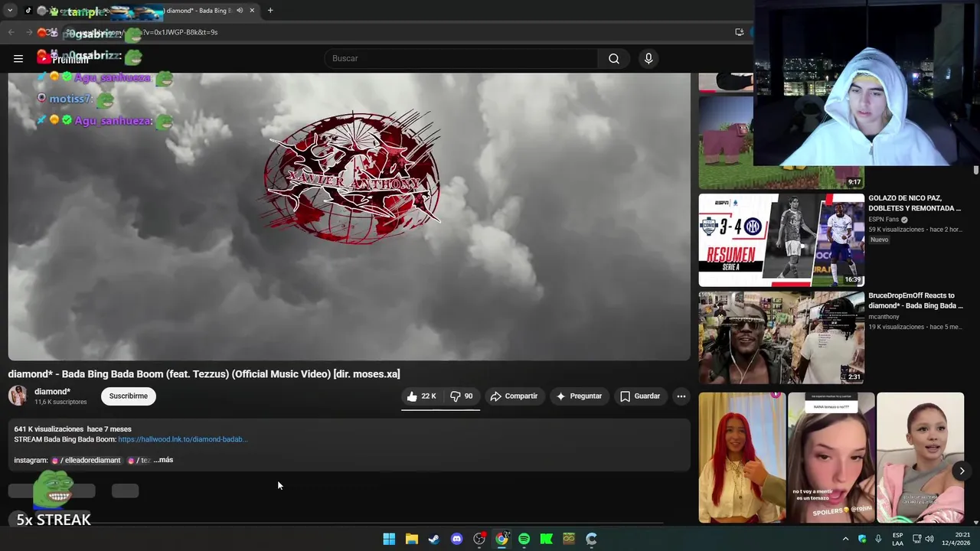
Task: Open GOLAZO DE NICO PAZ video thumbnail
Action: tap(782, 240)
